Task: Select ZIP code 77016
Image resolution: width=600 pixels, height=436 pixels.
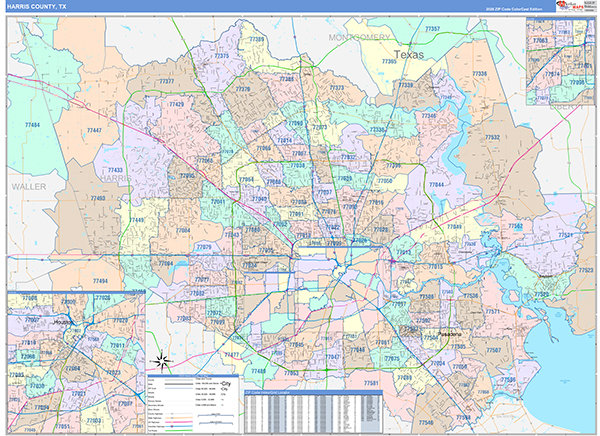Action: click(x=376, y=202)
